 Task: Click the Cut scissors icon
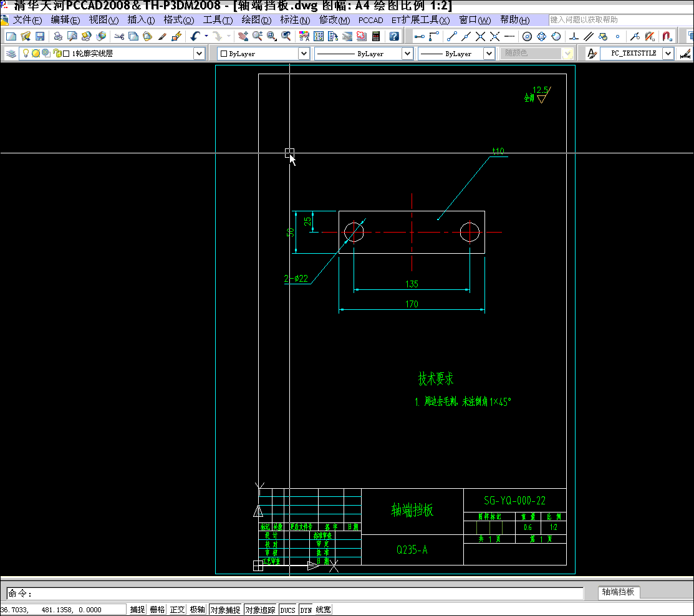pyautogui.click(x=119, y=36)
